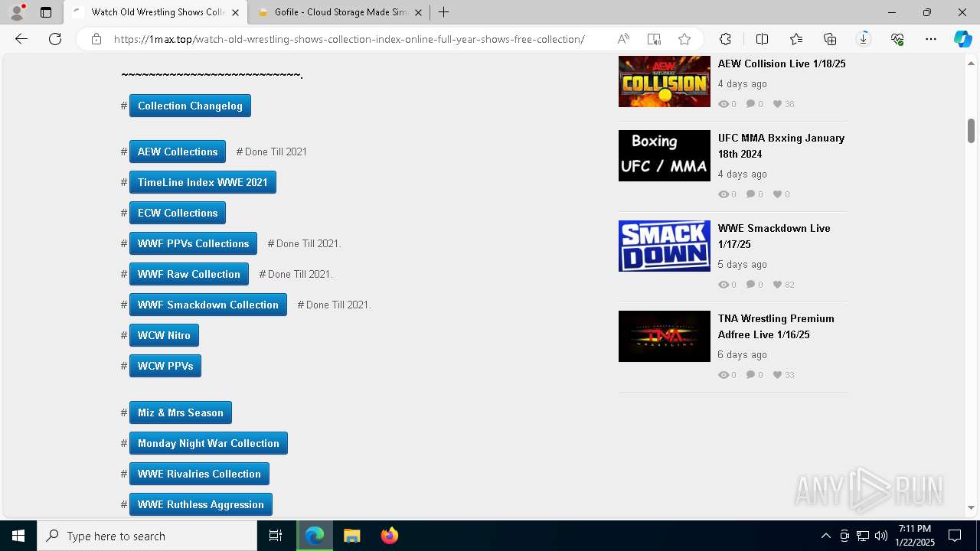
Task: Open TimeLine Index WWE 2021 button
Action: (x=203, y=182)
